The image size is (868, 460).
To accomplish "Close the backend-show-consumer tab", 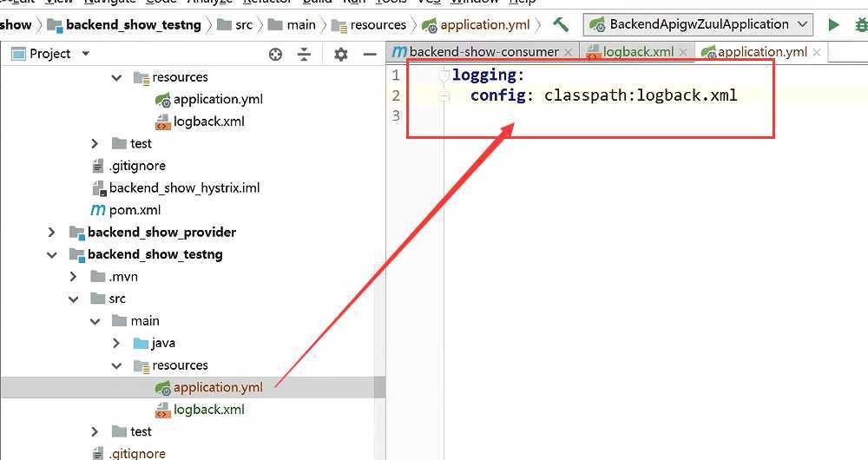I will tap(568, 53).
